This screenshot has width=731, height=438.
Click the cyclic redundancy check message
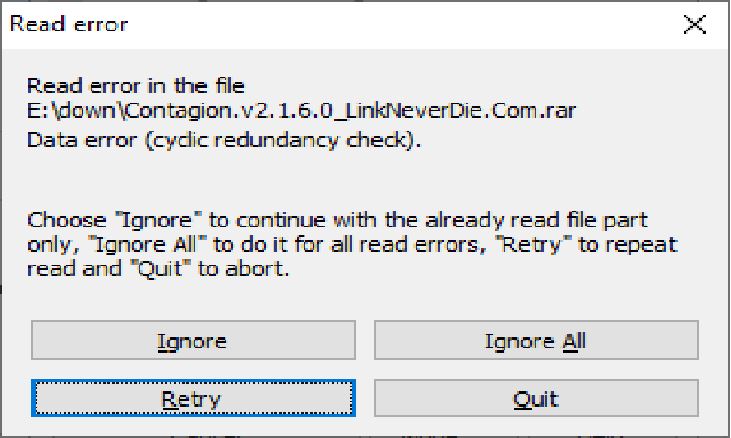coord(224,139)
